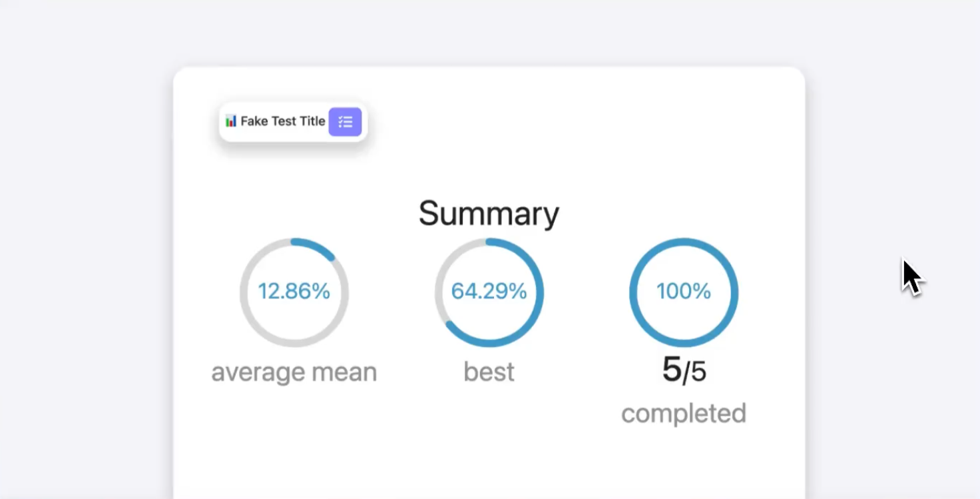Click the purple checklist icon button
The height and width of the screenshot is (499, 980).
coord(345,122)
